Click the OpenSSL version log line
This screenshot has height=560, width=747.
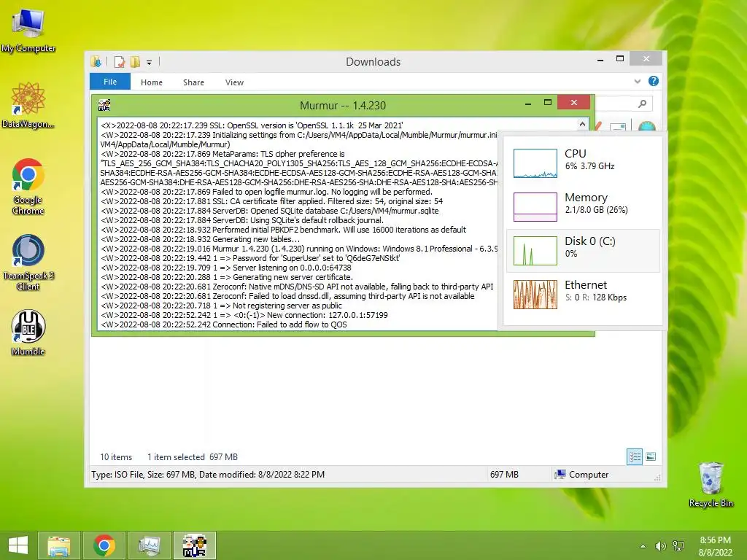[x=252, y=125]
